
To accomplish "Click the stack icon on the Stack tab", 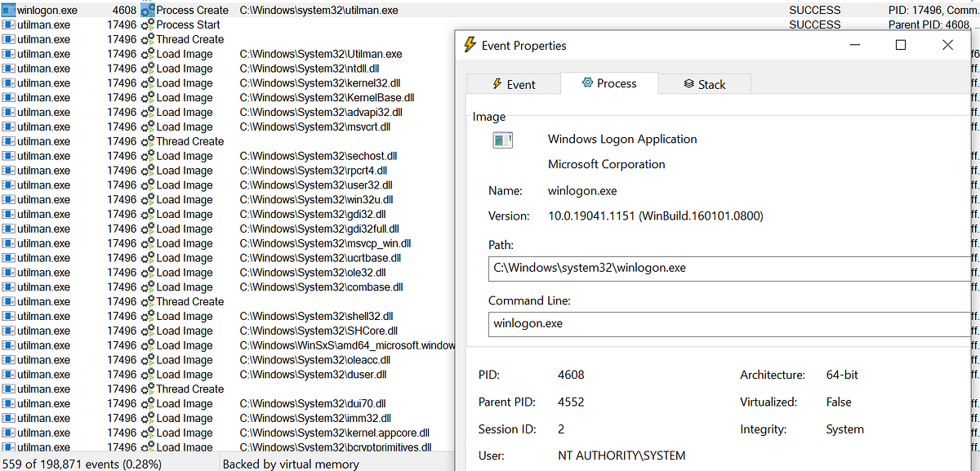I will [x=688, y=83].
